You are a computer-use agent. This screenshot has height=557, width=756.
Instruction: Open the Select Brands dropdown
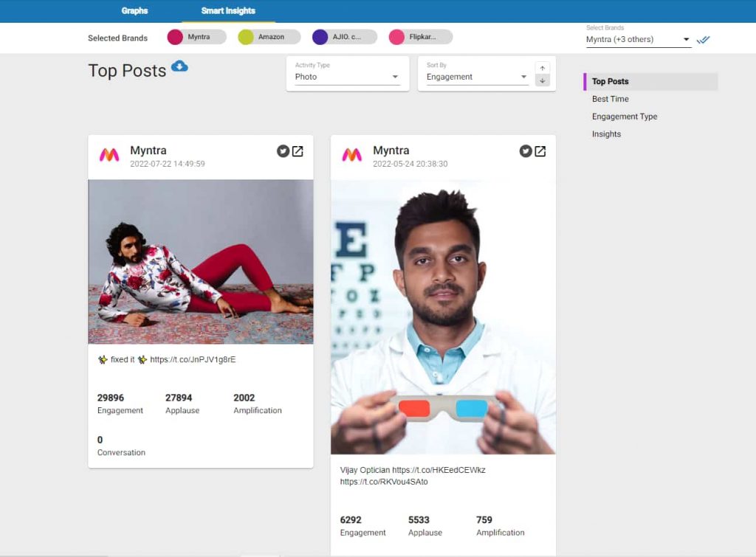point(639,40)
